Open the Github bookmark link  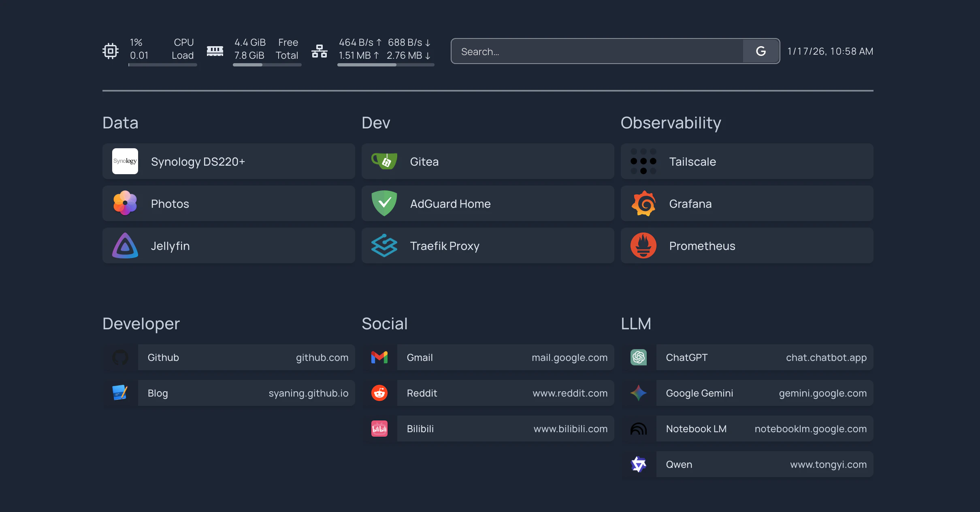[x=246, y=357]
